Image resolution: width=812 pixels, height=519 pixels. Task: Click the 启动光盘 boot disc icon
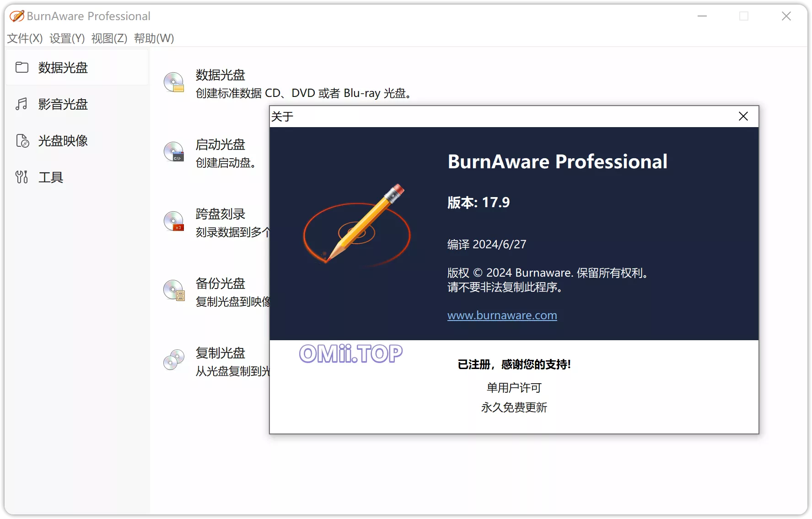click(x=174, y=152)
